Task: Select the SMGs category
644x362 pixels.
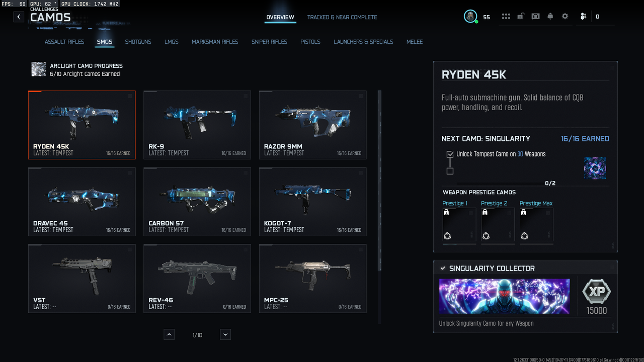Action: (105, 42)
